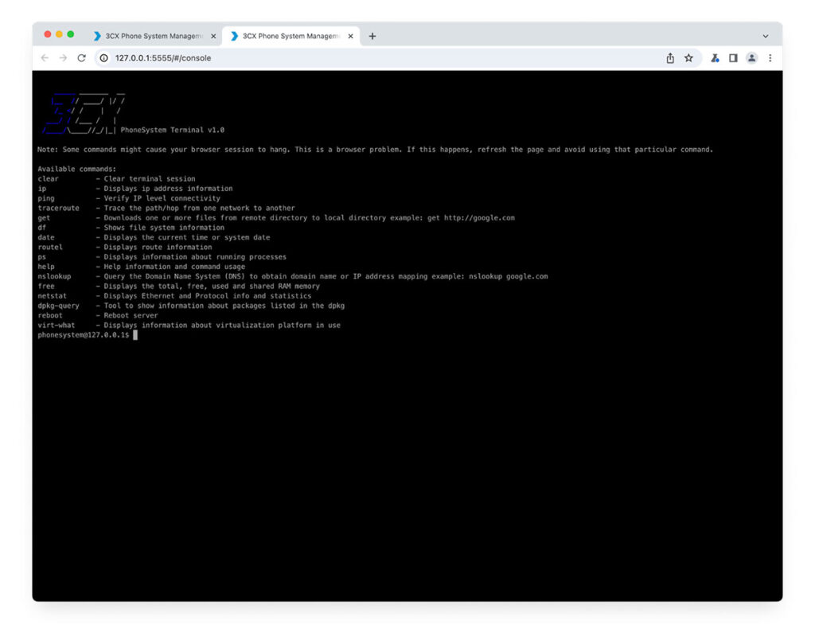Close the active 3CX console tab
815x644 pixels.
click(x=350, y=37)
